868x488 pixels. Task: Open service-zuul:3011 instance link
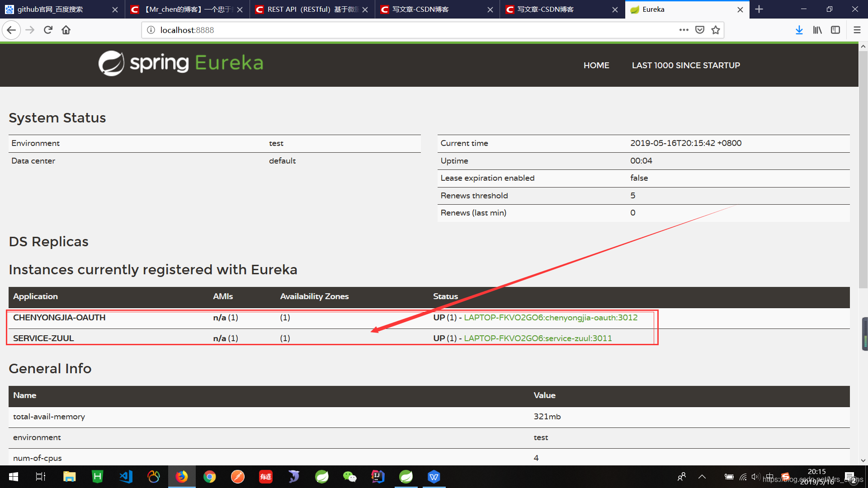tap(538, 338)
